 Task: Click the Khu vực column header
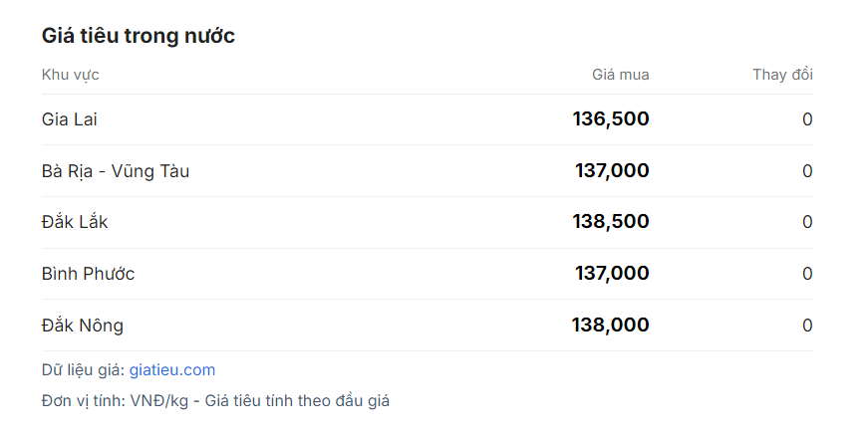71,75
